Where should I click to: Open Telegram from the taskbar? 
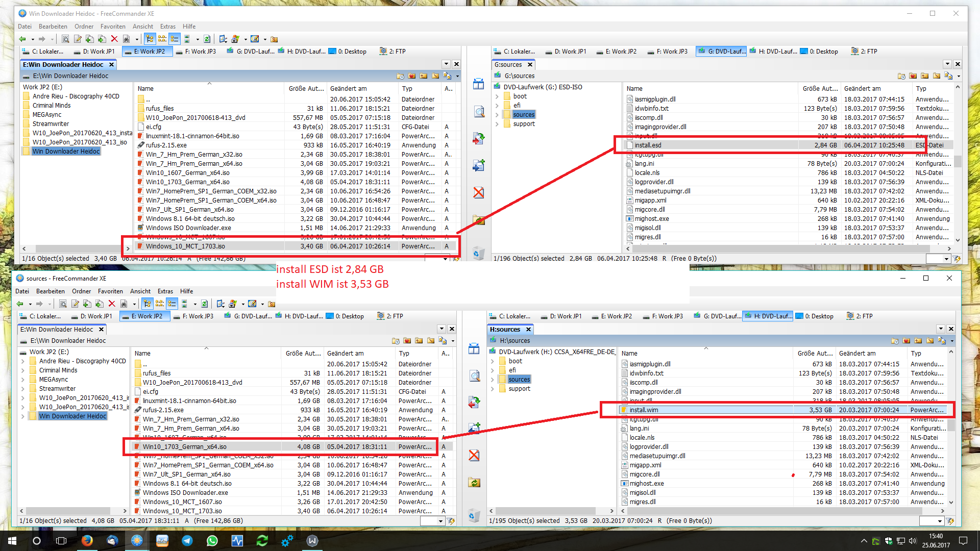coord(187,541)
